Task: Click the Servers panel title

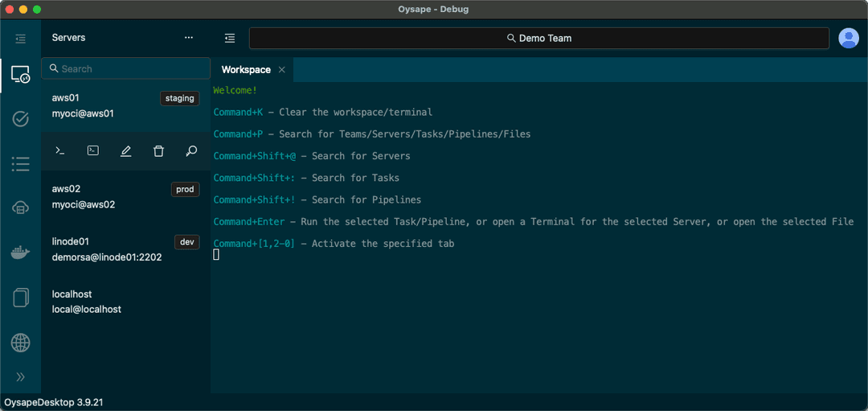Action: pyautogui.click(x=68, y=38)
